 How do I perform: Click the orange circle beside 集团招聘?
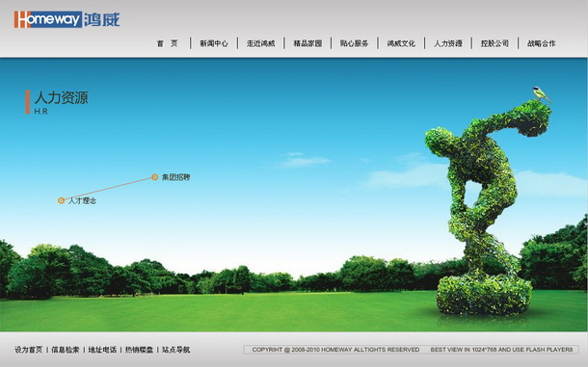(154, 177)
